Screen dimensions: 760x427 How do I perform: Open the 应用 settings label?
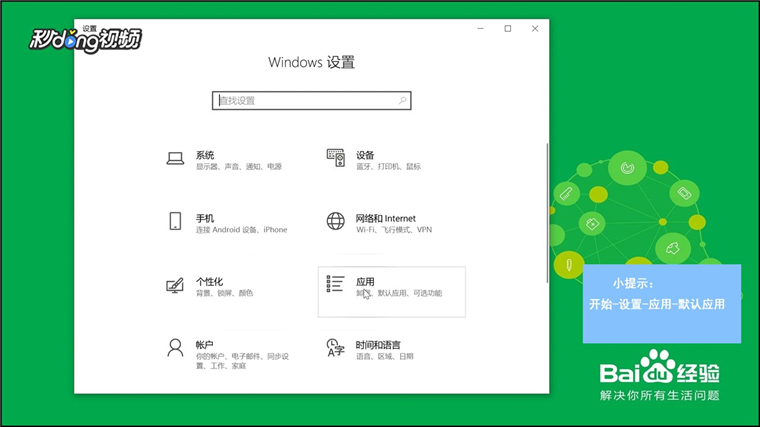[365, 282]
